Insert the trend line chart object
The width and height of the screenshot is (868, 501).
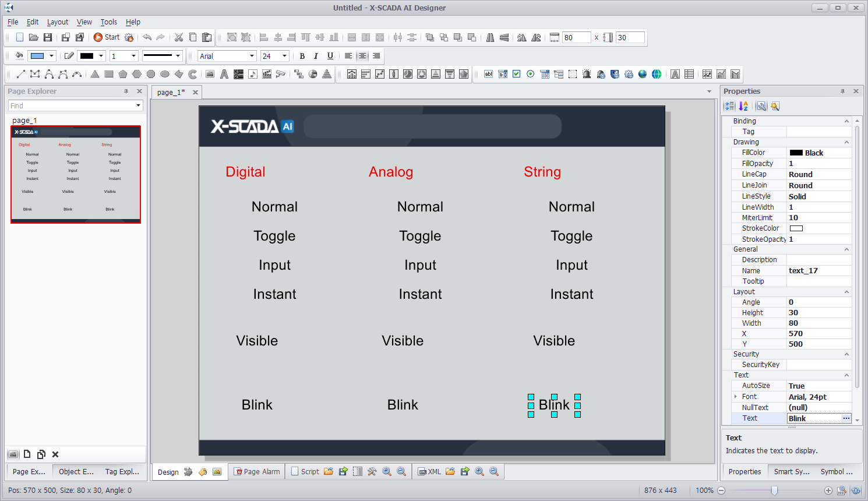point(707,74)
